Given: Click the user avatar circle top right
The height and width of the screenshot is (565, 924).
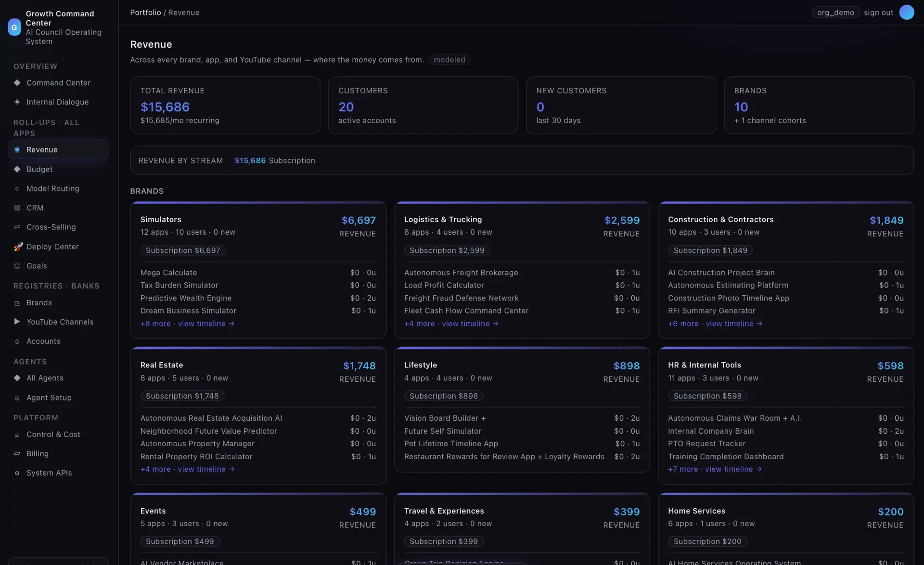Looking at the screenshot, I should pos(907,13).
